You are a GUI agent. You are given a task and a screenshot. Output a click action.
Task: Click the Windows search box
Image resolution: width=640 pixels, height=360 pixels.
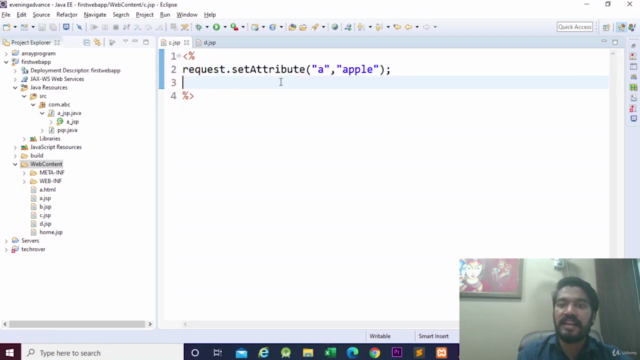click(x=102, y=353)
